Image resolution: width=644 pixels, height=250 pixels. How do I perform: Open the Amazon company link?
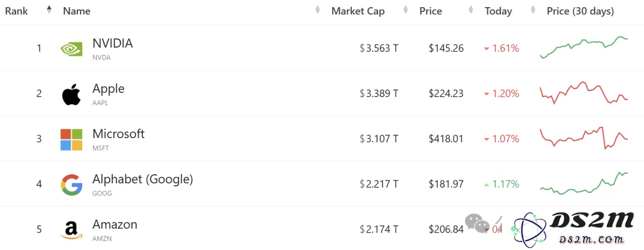[x=114, y=224]
